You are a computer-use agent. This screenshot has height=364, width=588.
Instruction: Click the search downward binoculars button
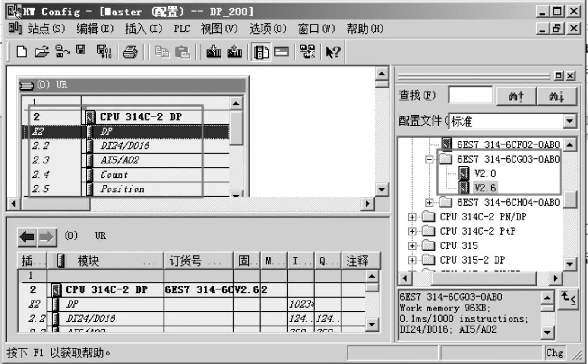point(557,96)
